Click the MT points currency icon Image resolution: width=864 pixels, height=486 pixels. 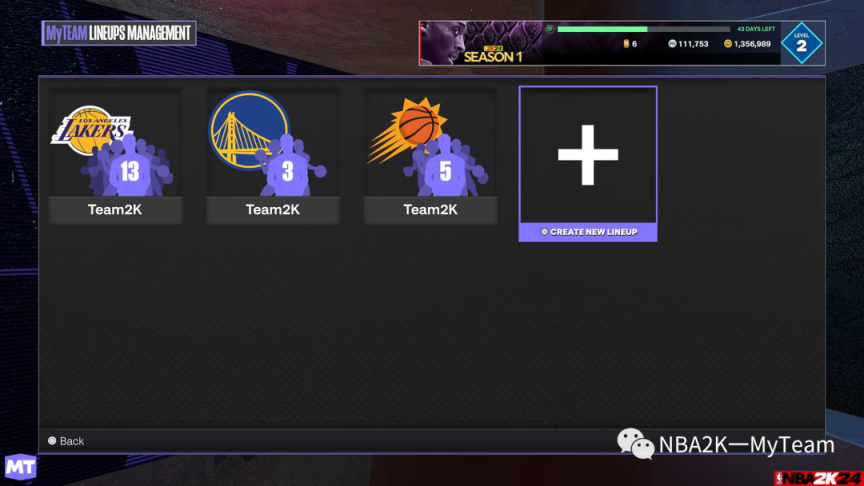(x=672, y=44)
